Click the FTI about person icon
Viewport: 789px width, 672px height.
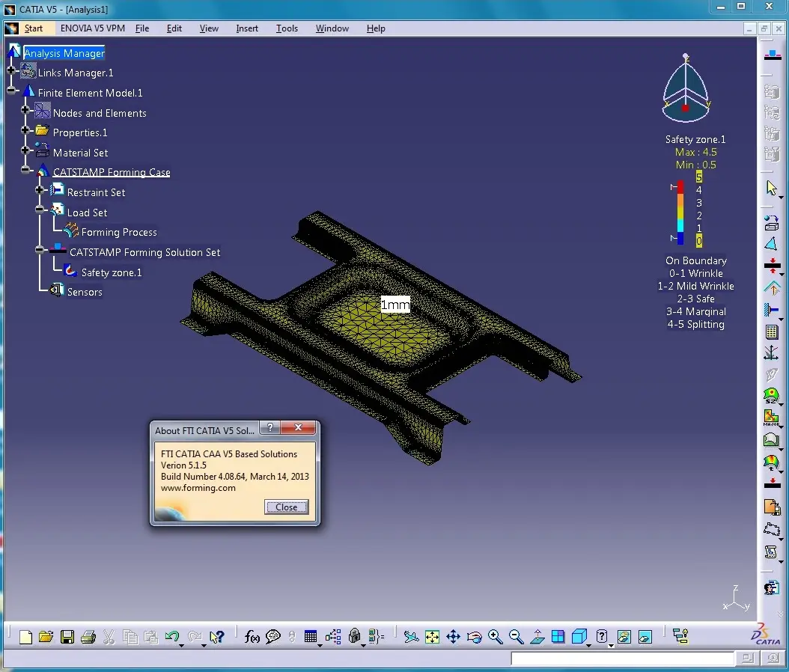click(x=771, y=587)
